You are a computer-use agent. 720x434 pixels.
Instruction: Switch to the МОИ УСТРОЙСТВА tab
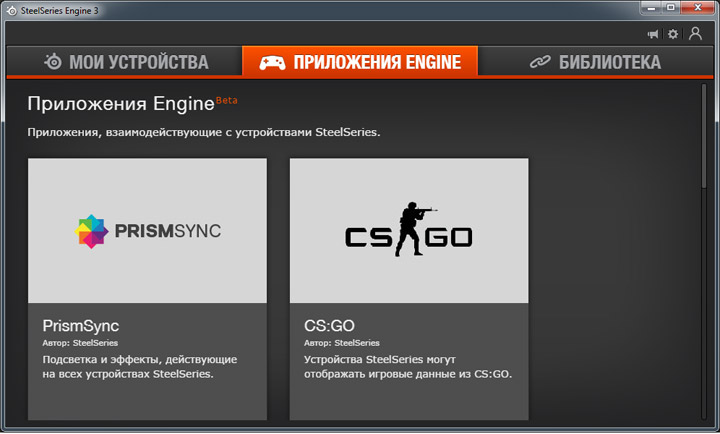124,62
